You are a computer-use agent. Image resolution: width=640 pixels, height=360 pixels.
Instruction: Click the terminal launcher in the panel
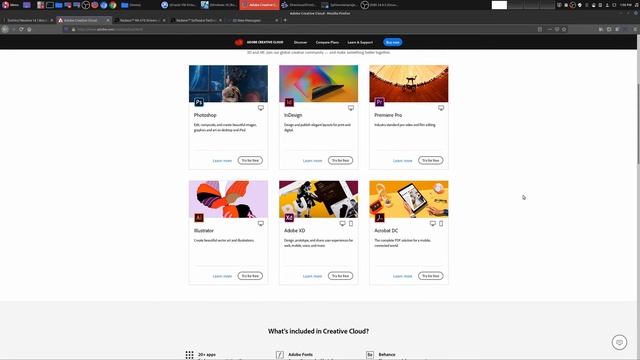pos(50,5)
